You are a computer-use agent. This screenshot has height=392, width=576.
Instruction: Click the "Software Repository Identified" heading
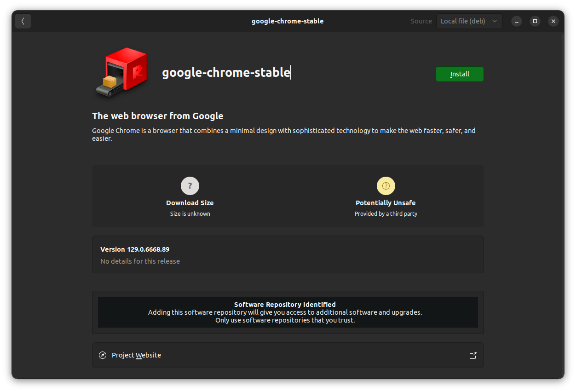click(285, 305)
